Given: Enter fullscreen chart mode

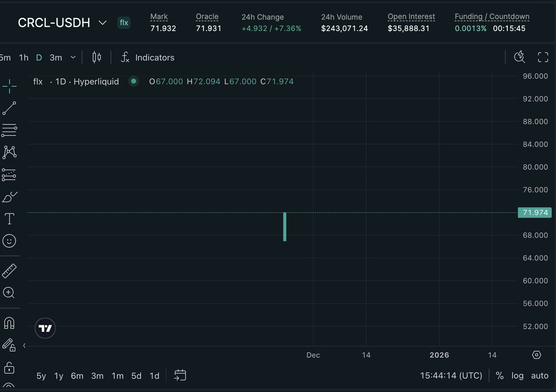Looking at the screenshot, I should click(543, 57).
